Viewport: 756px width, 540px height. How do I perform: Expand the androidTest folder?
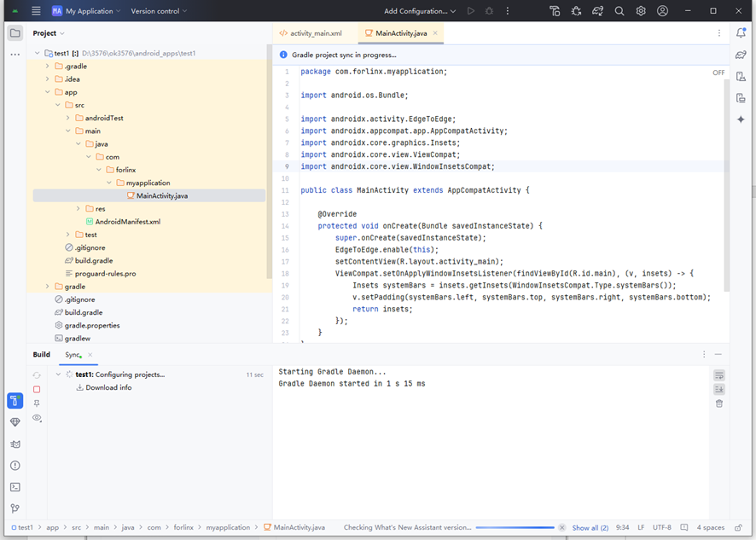click(x=68, y=118)
